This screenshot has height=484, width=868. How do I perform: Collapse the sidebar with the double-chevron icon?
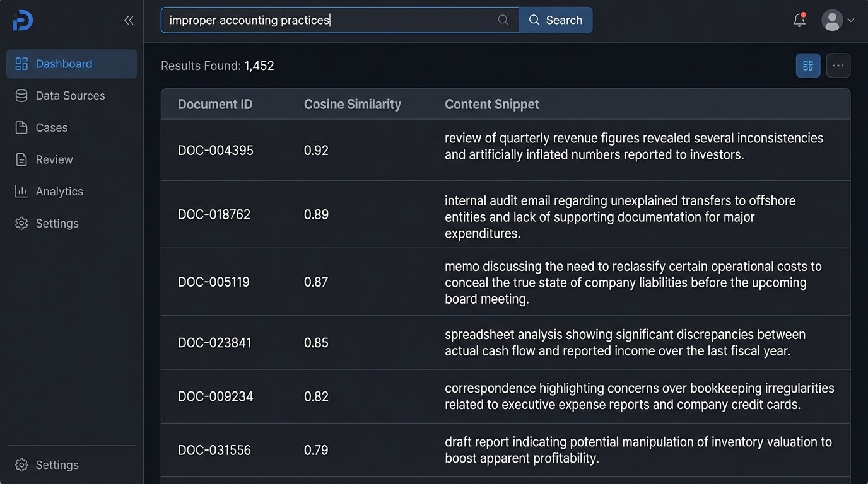click(129, 20)
